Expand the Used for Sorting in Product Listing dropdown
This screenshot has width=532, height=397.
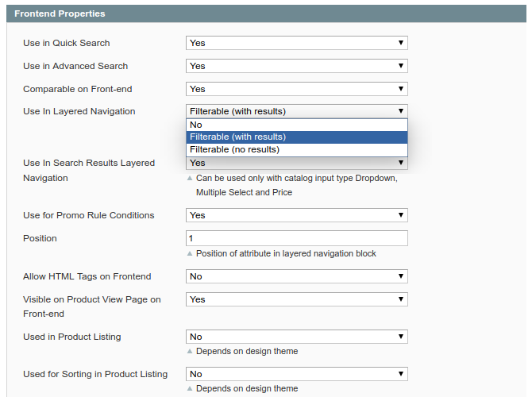click(x=297, y=374)
